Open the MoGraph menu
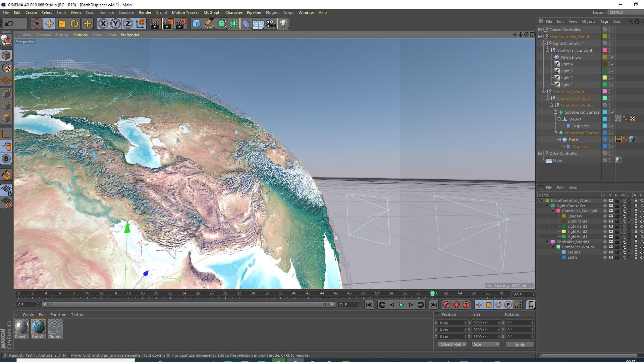Image resolution: width=644 pixels, height=362 pixels. point(211,12)
